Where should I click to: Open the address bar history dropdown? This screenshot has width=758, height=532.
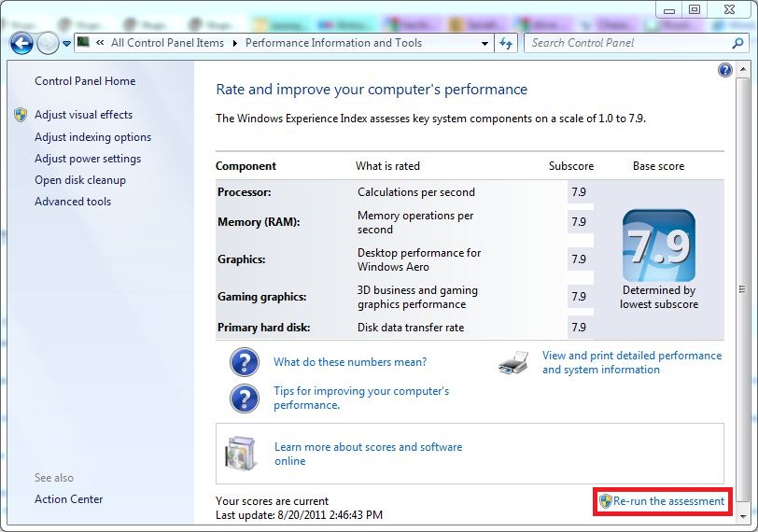484,44
